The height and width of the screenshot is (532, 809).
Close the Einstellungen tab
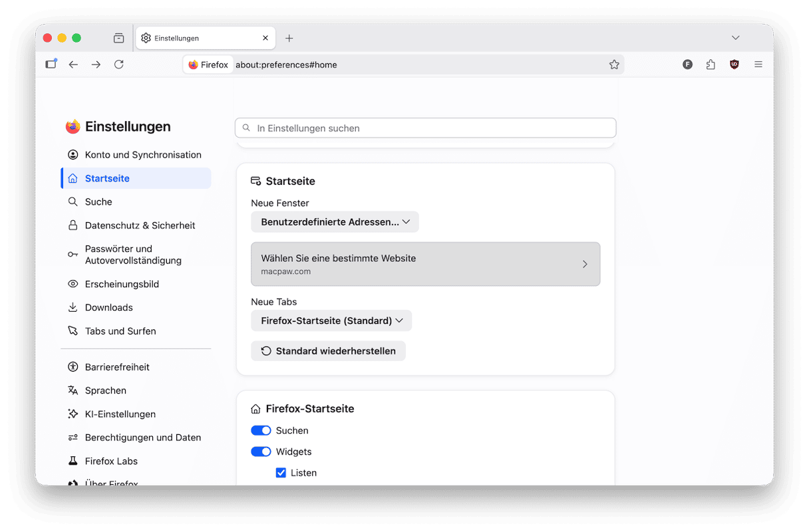(265, 39)
